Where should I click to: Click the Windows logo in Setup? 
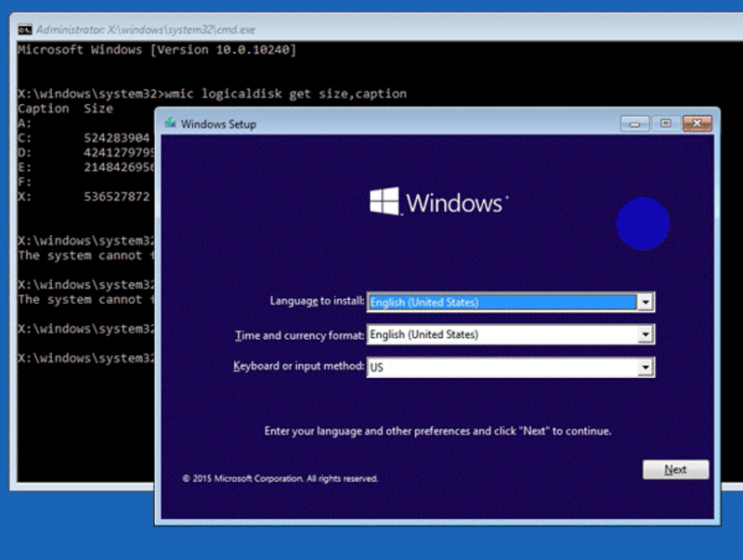[385, 202]
